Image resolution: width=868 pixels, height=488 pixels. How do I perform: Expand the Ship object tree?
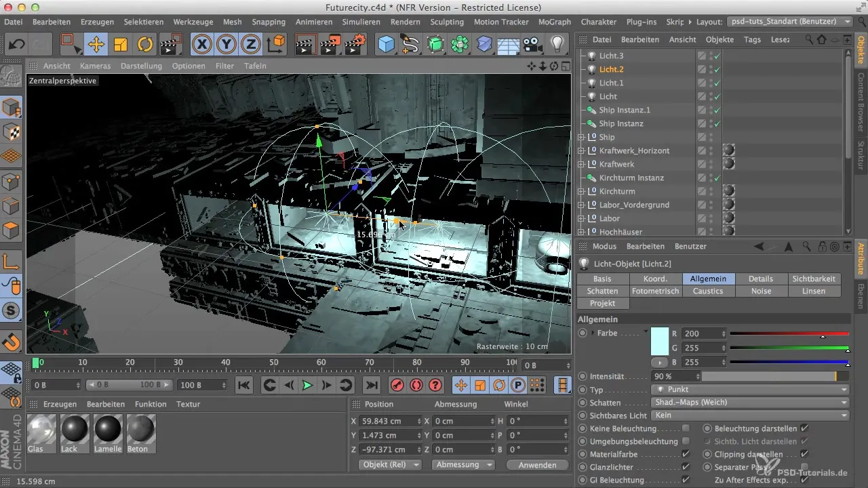coord(580,137)
